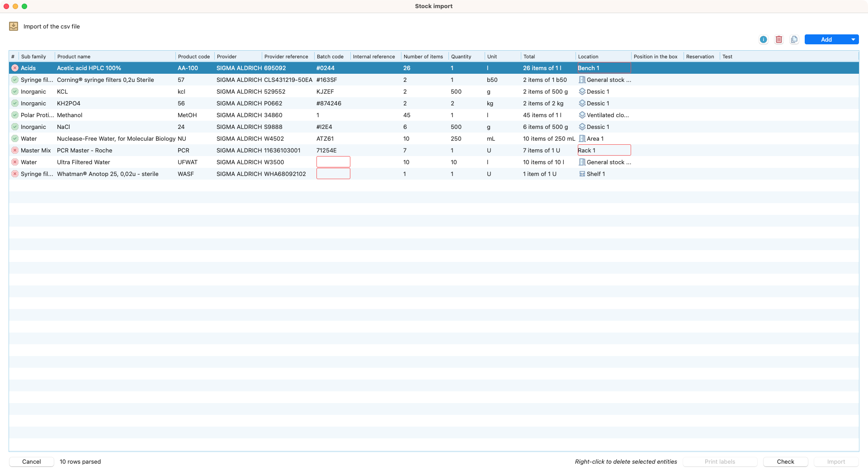Sort by Product name column header
868x475 pixels.
(x=74, y=57)
